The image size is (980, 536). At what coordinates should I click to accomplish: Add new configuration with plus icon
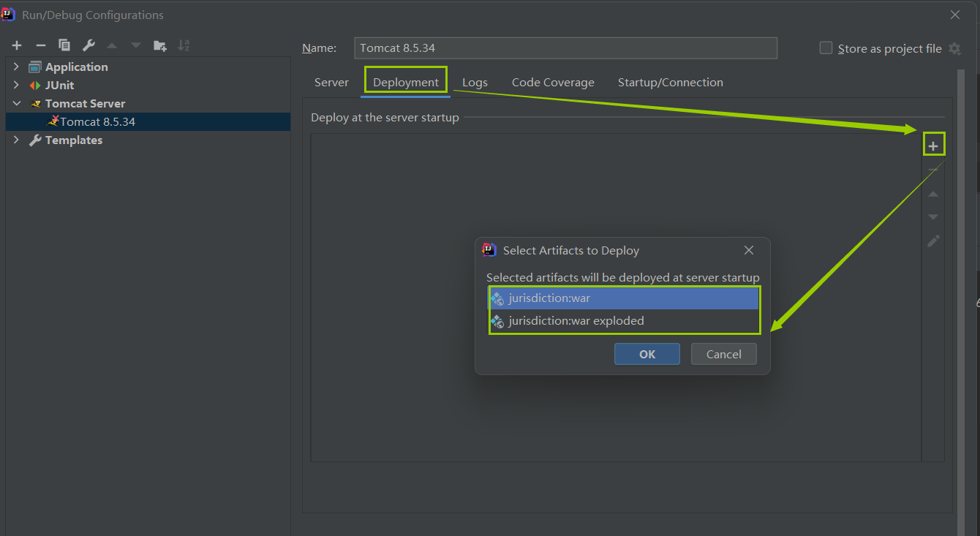point(17,45)
